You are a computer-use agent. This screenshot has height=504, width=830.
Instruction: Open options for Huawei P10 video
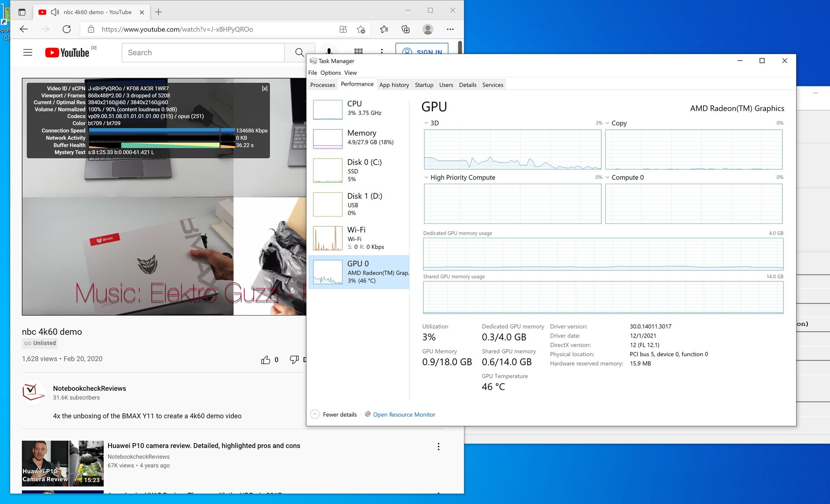(x=438, y=447)
